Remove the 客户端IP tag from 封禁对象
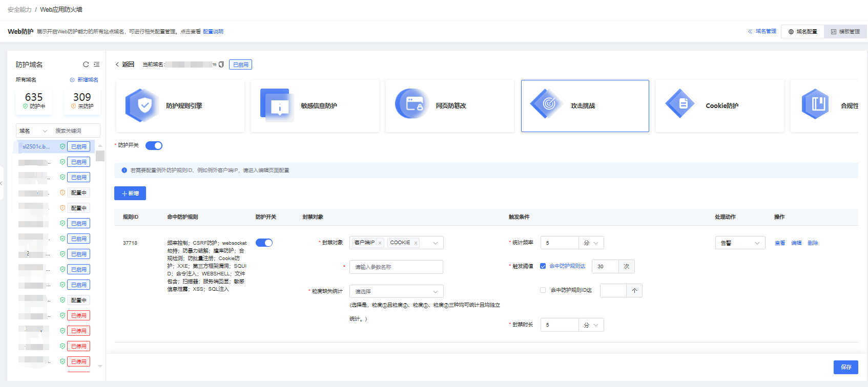Screen dimensions: 868x387 pyautogui.click(x=380, y=243)
